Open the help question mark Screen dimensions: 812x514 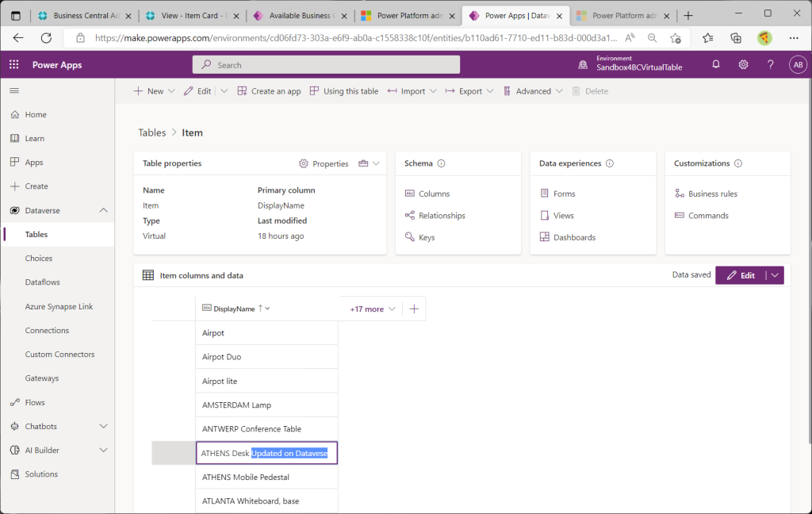[771, 65]
